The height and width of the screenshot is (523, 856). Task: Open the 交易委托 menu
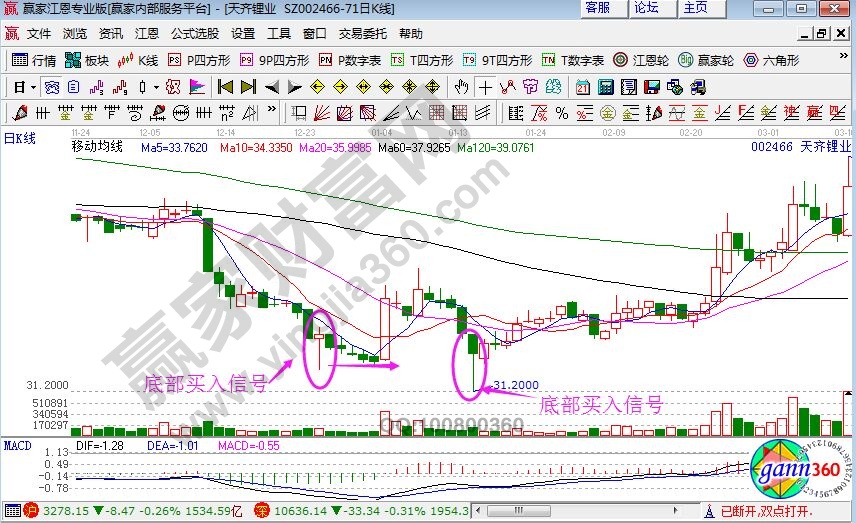tap(362, 33)
